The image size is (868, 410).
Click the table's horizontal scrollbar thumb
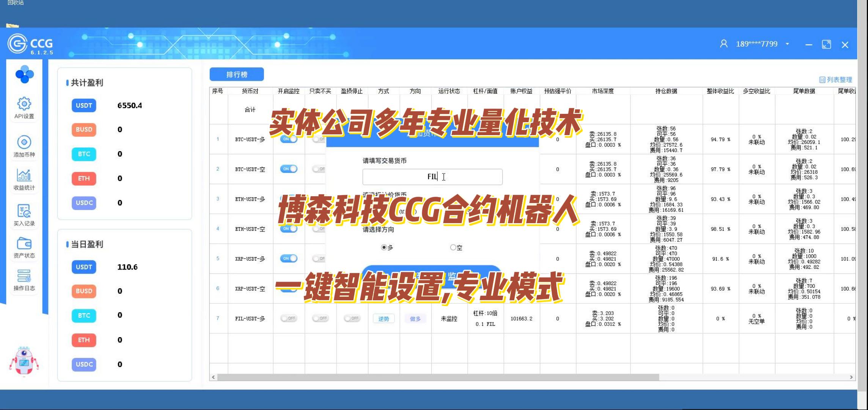click(438, 377)
